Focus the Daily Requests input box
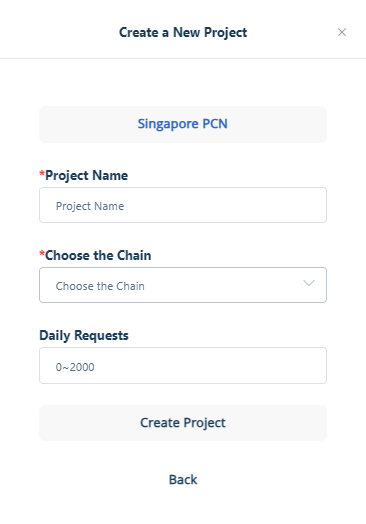This screenshot has height=524, width=366. [183, 365]
